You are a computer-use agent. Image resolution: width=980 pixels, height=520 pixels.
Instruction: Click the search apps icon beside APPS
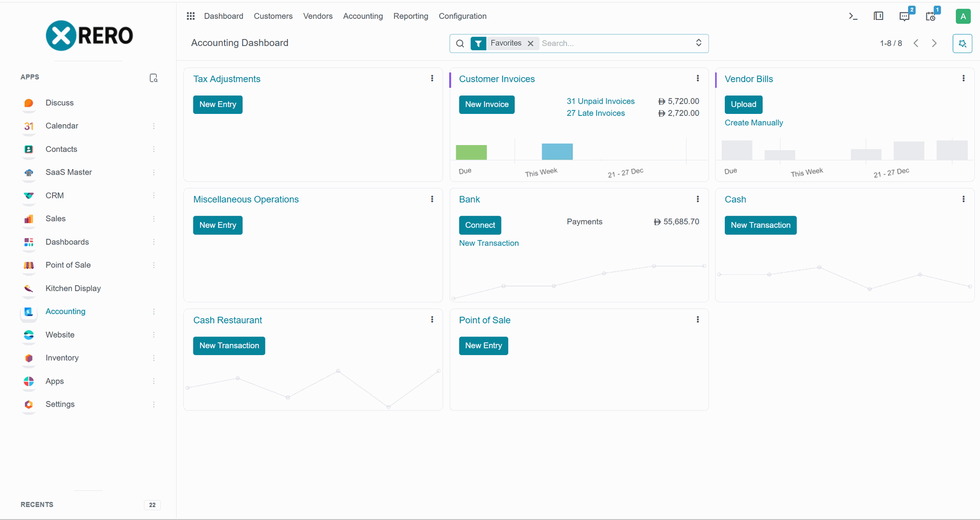tap(153, 78)
